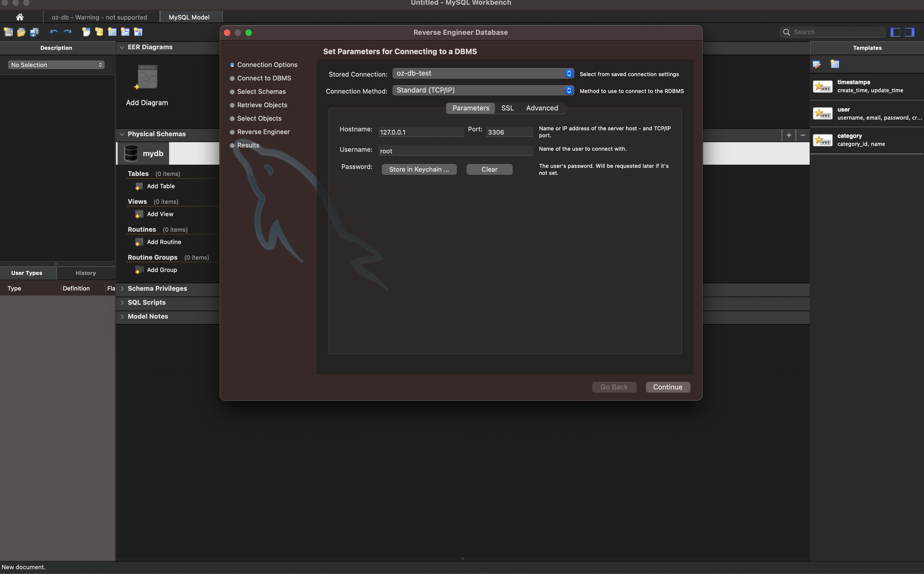Click the save model floppy icon
This screenshot has height=574, width=924.
(34, 32)
